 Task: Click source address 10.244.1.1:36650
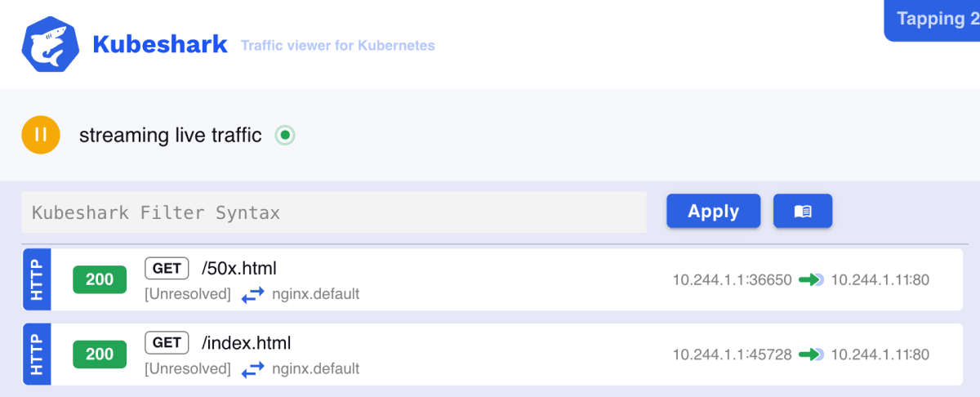(733, 280)
